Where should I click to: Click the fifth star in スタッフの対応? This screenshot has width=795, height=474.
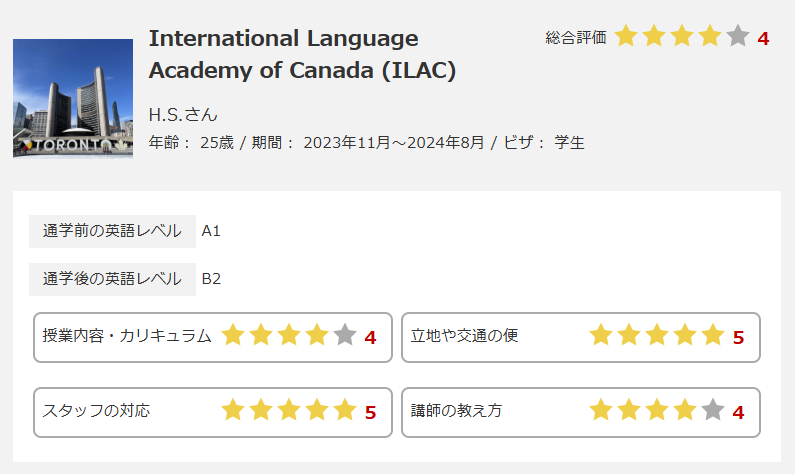tap(345, 410)
